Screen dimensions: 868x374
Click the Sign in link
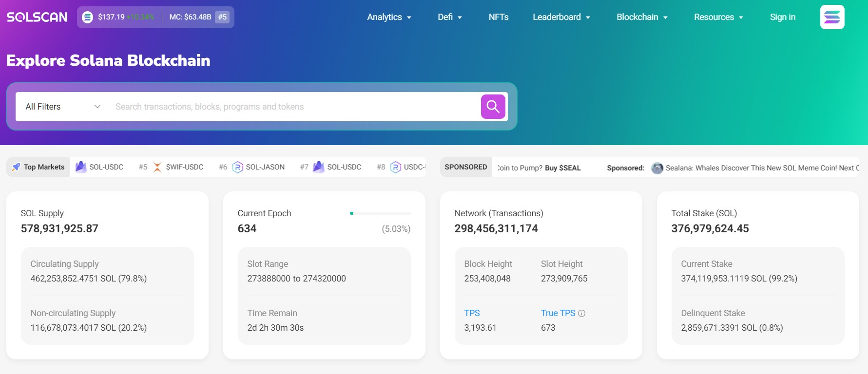[782, 17]
